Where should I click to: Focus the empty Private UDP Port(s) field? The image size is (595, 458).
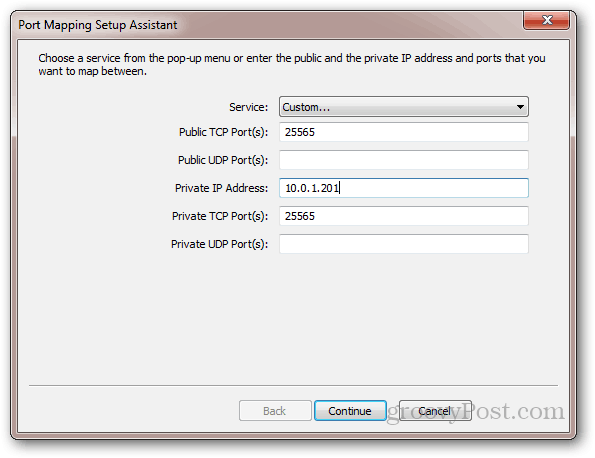[404, 244]
